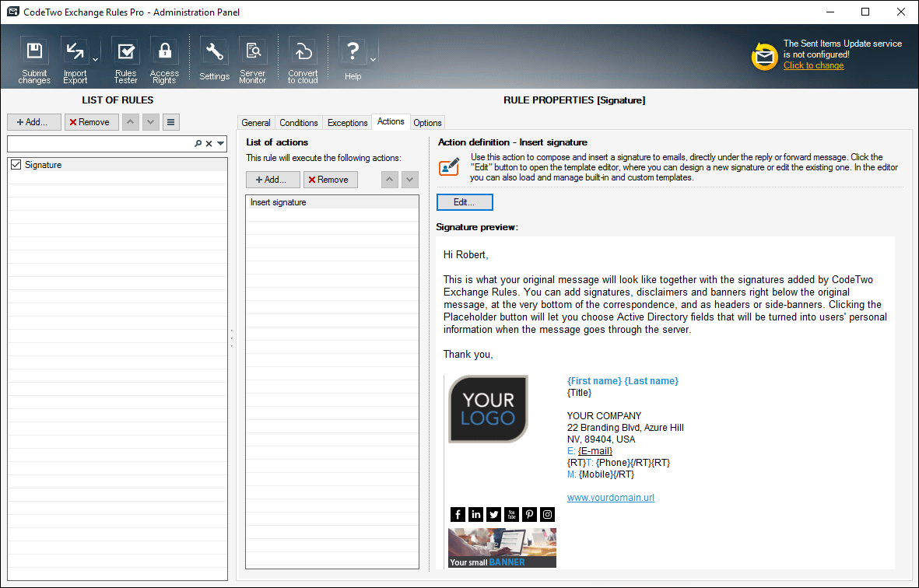Toggle the Signature rule checkbox
The width and height of the screenshot is (919, 588).
16,165
